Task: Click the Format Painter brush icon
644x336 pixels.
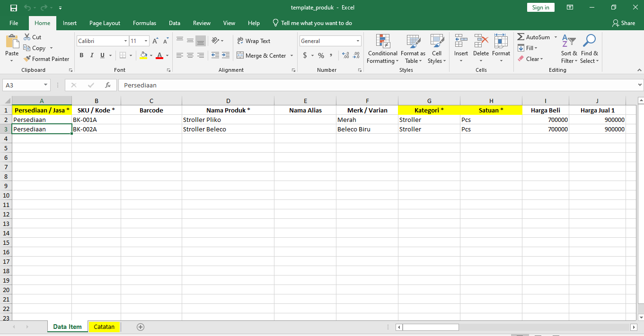Action: click(x=27, y=59)
